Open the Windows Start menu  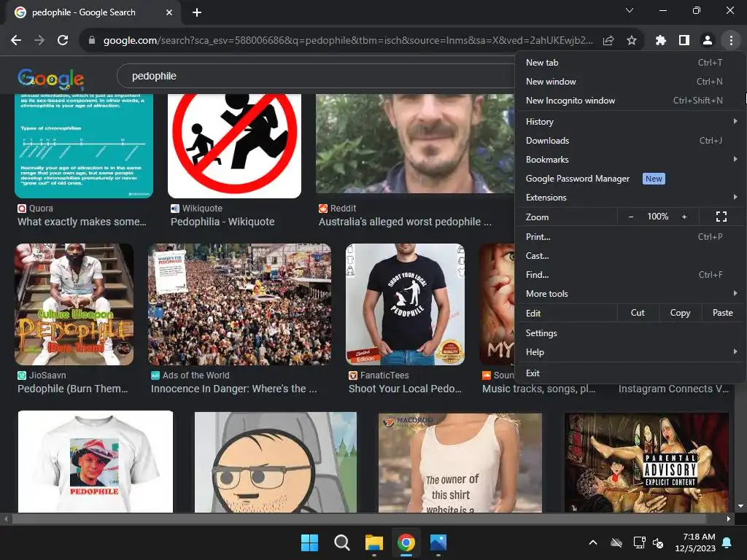(x=309, y=542)
